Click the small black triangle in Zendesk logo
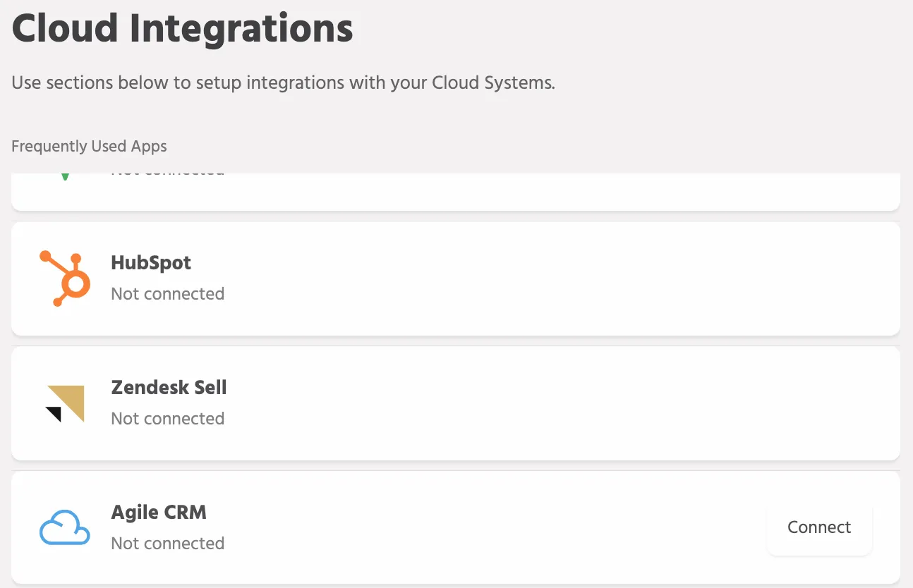Viewport: 913px width, 588px height. [54, 415]
